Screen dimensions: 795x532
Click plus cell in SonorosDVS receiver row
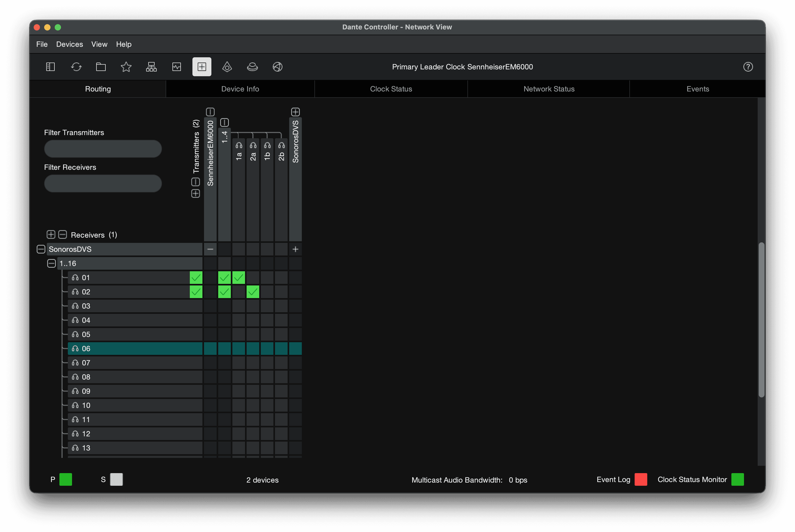(295, 249)
